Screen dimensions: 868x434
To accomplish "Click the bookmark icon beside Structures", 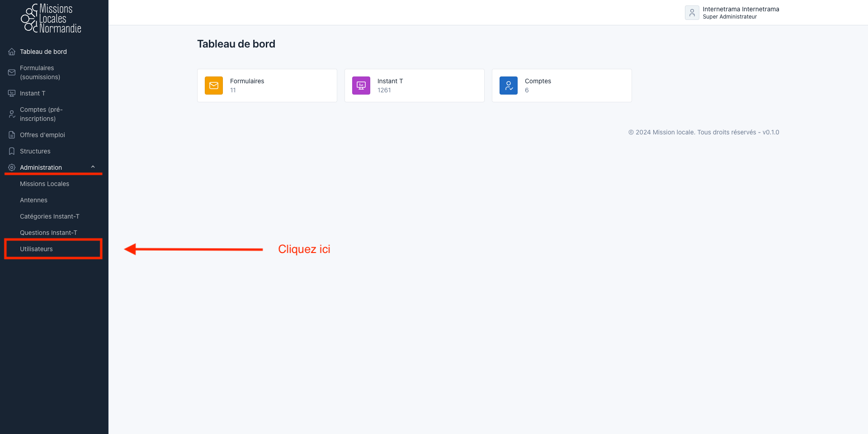I will (12, 151).
